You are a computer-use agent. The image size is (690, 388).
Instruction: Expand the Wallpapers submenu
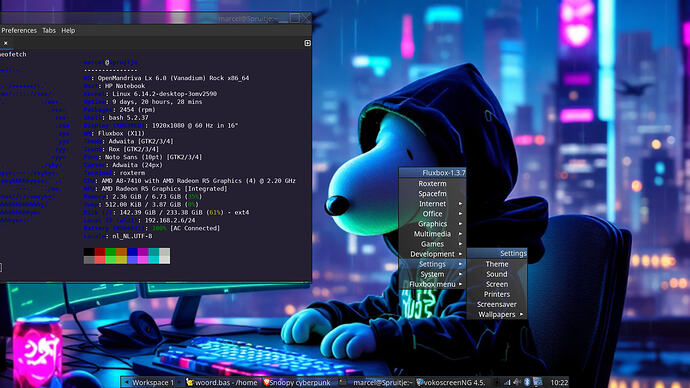click(x=497, y=315)
